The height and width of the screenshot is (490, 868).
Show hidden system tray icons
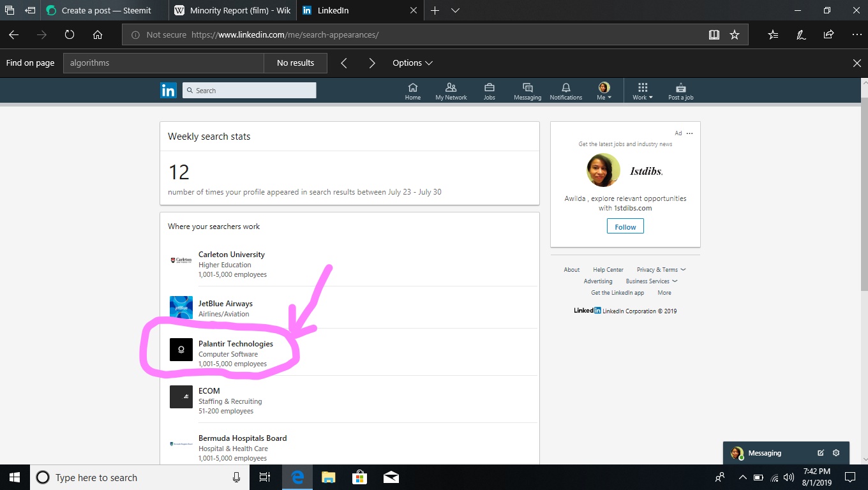(742, 477)
